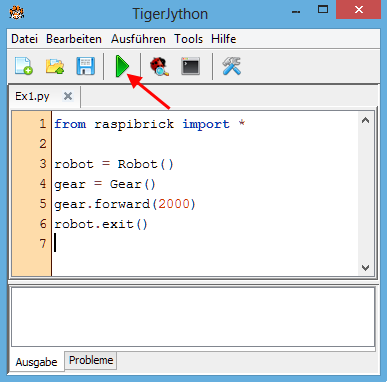
Task: Run the program with green play button
Action: [122, 66]
